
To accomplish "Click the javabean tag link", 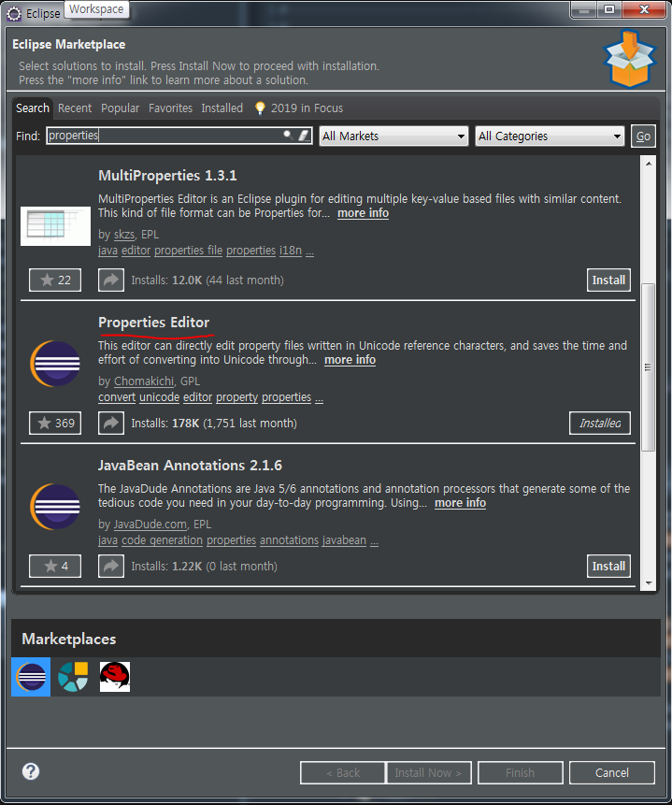I will (345, 540).
